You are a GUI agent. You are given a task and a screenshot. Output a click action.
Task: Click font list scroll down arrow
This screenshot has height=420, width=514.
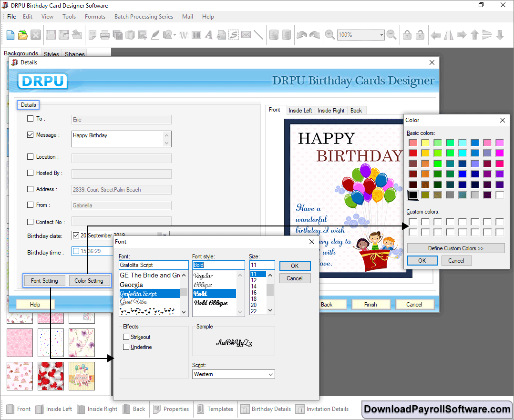pyautogui.click(x=184, y=312)
